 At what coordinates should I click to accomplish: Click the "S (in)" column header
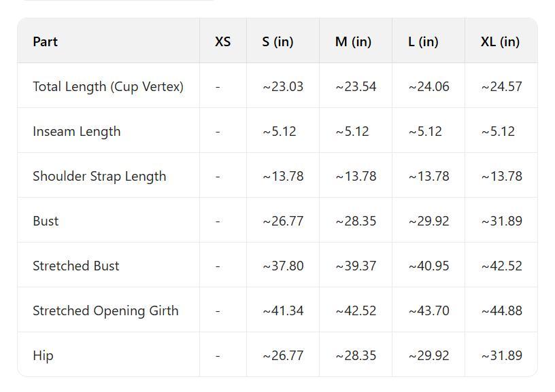277,41
